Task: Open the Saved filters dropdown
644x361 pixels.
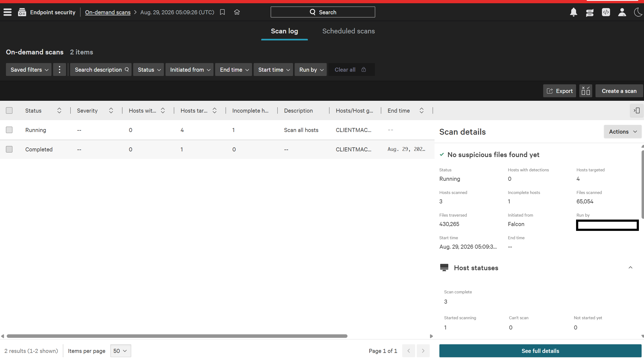Action: coord(29,70)
